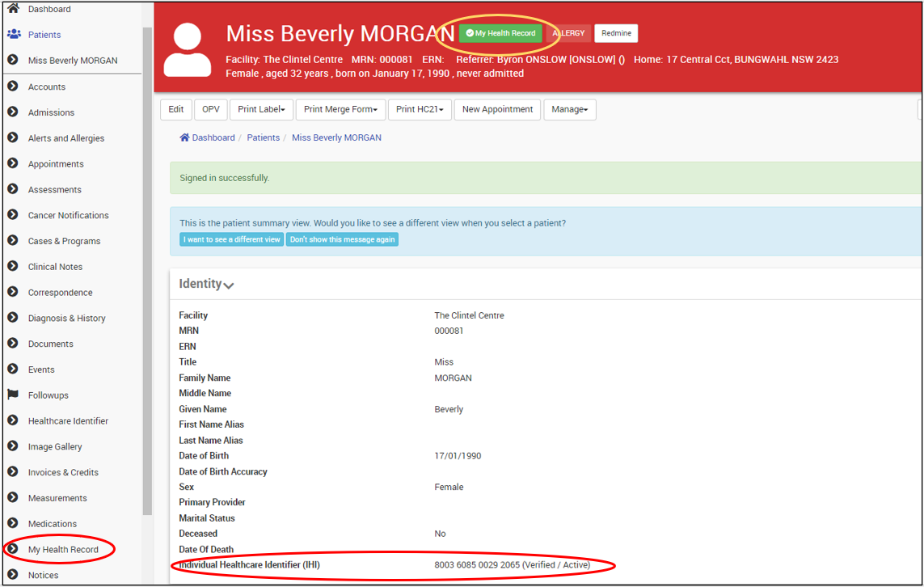The image size is (924, 587).
Task: Click arrow icon beside Invoices & Credits
Action: pos(13,471)
